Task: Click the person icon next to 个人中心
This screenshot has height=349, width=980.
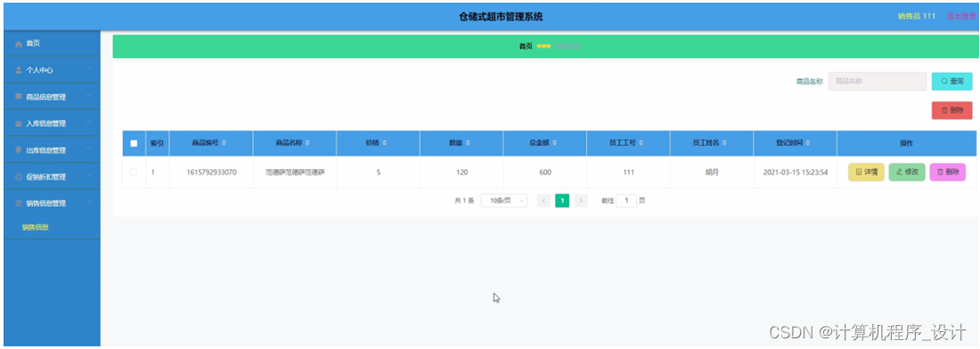Action: (19, 70)
